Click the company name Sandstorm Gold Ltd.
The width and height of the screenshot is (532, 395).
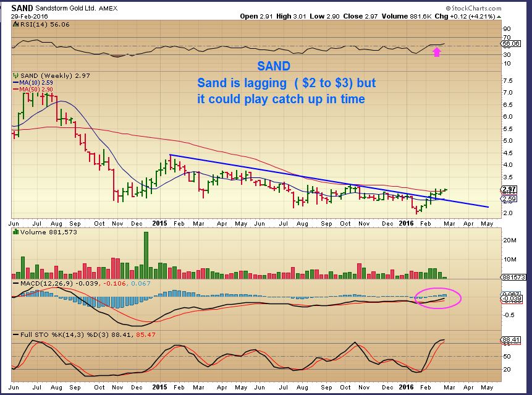coord(66,8)
